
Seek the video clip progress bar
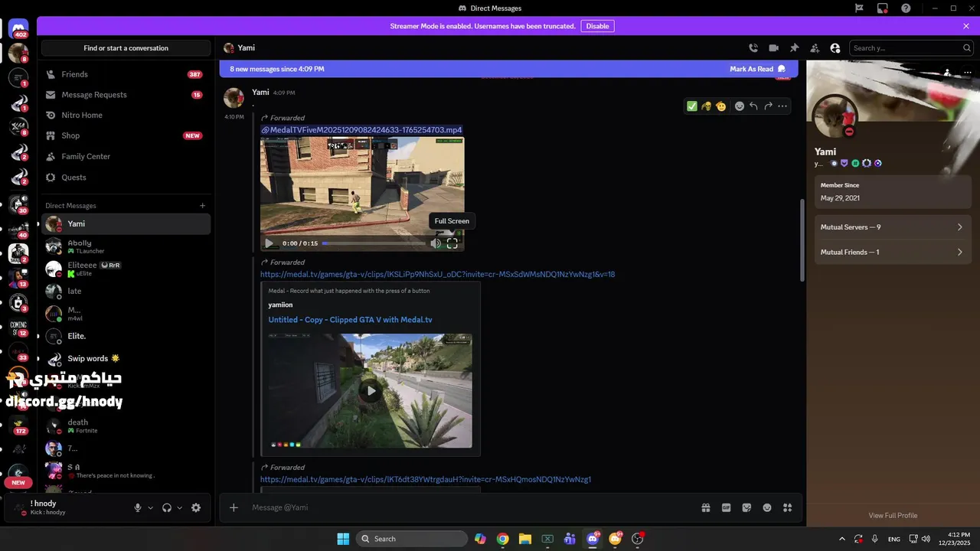373,243
